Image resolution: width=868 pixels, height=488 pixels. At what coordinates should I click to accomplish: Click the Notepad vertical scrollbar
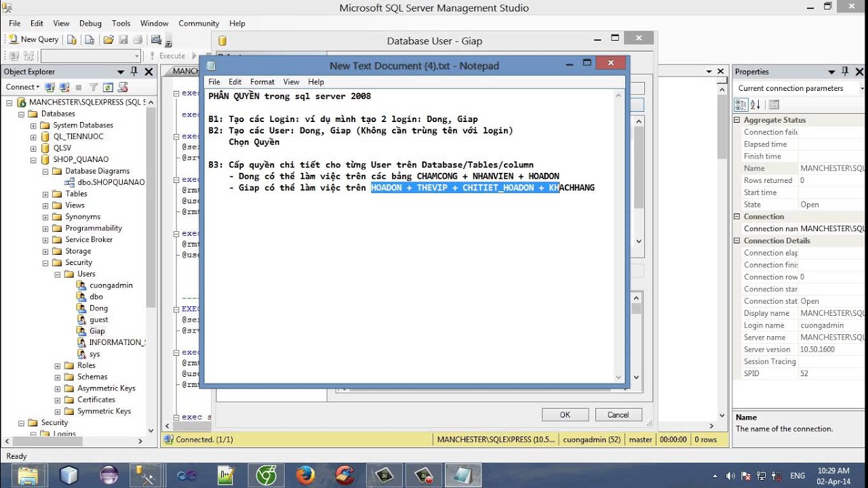[618, 237]
